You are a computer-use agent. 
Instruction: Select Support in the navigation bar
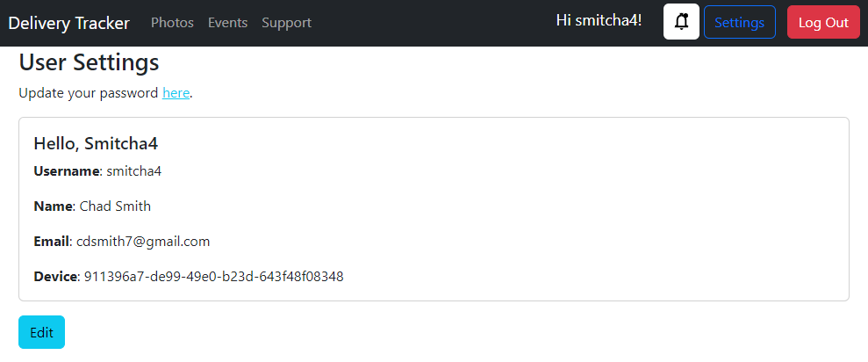(286, 23)
